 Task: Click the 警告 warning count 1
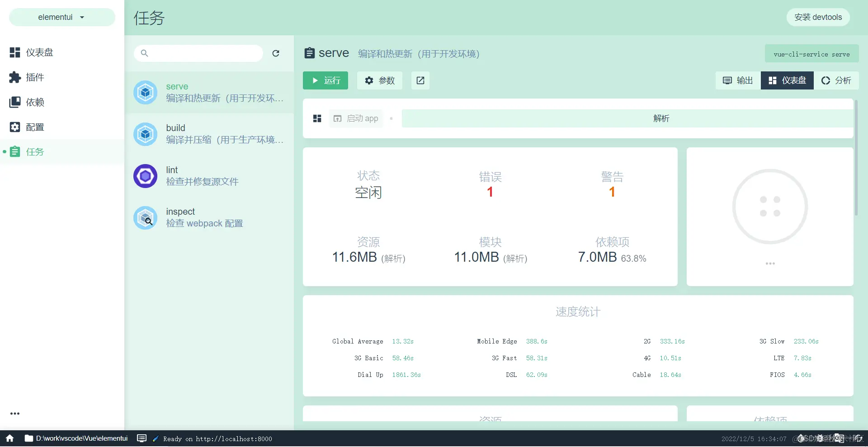(612, 192)
